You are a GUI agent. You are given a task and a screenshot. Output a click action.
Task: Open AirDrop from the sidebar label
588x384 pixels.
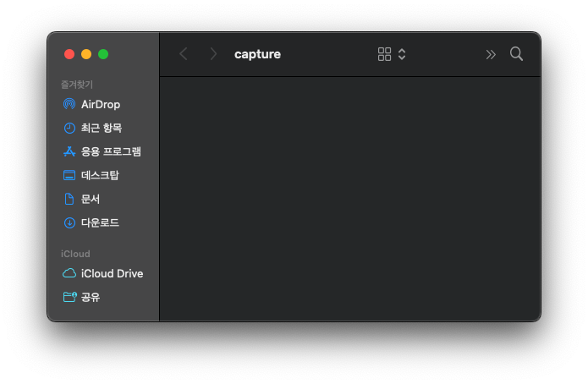click(x=101, y=104)
